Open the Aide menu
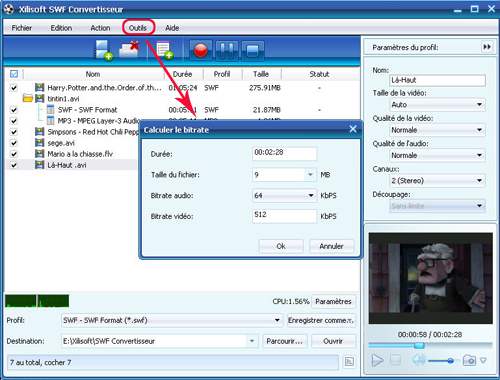500x380 pixels. [x=172, y=28]
